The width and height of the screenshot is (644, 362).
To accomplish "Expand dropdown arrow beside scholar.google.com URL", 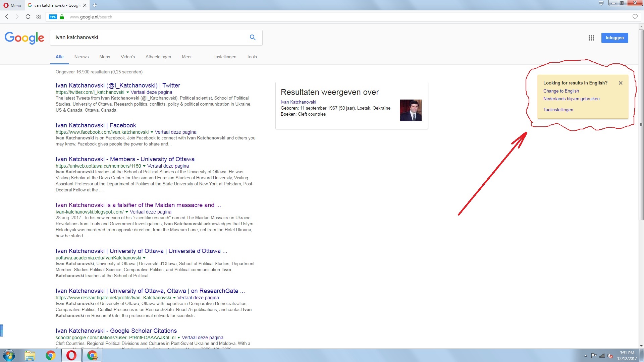I will (179, 338).
